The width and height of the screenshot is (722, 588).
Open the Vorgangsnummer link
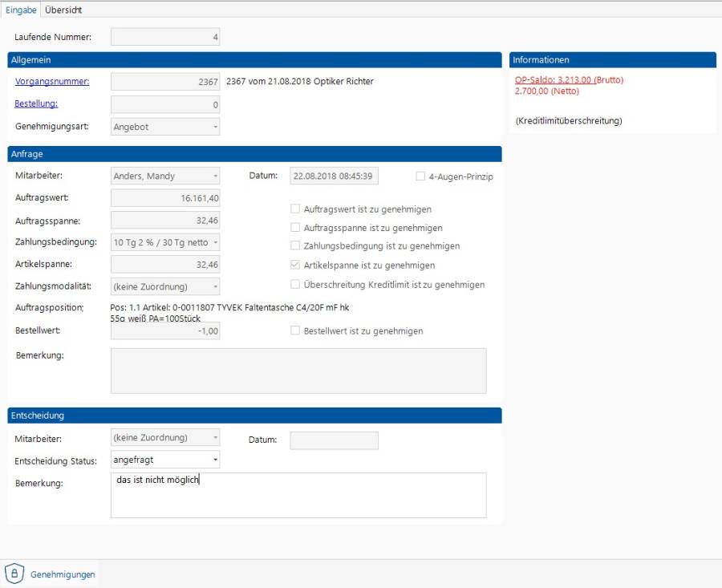pyautogui.click(x=52, y=81)
